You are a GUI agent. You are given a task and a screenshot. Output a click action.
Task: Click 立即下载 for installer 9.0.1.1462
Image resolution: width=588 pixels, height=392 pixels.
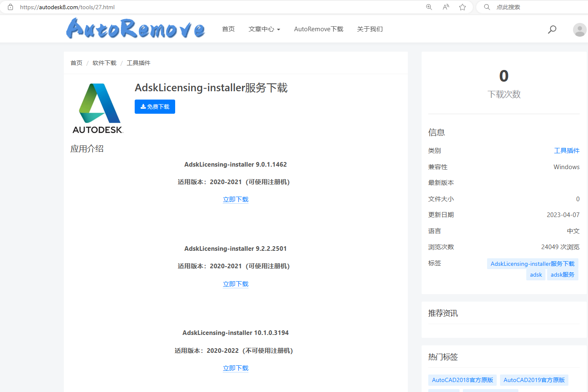coord(236,200)
